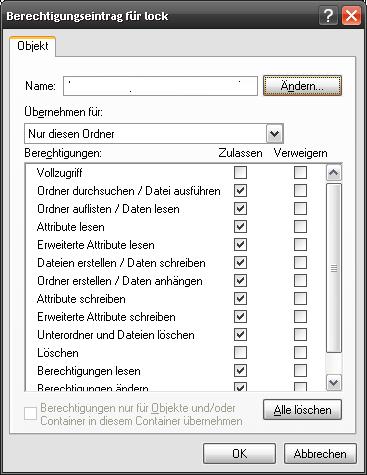Tick Verweigern checkbox for Vollzugriff

(300, 173)
